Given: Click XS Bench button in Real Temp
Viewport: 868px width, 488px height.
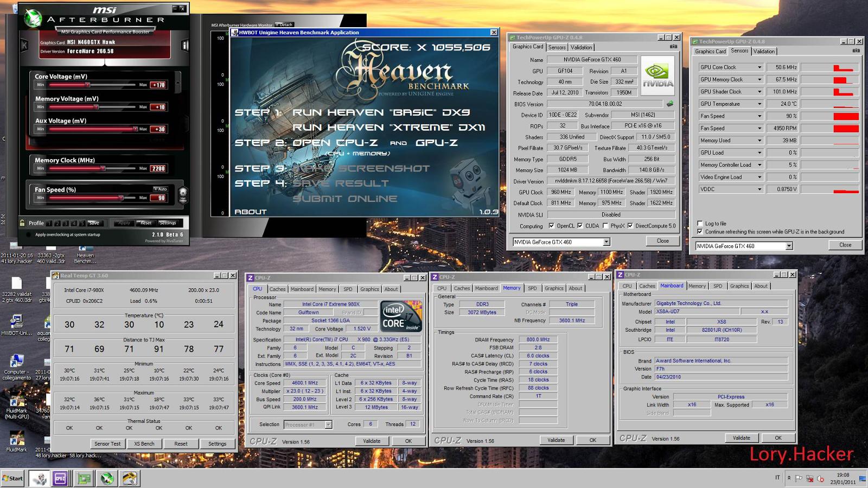Looking at the screenshot, I should [144, 443].
